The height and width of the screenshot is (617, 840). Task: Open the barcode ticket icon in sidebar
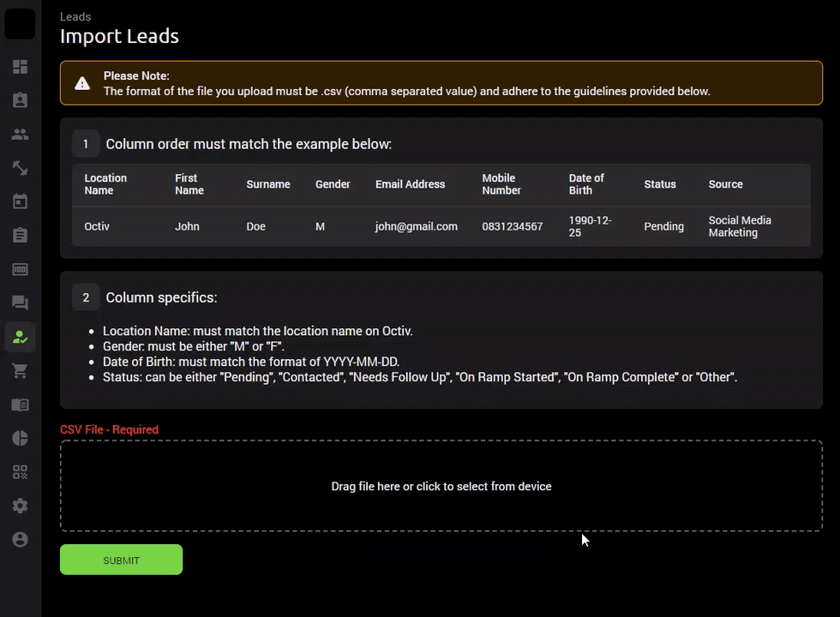click(20, 269)
